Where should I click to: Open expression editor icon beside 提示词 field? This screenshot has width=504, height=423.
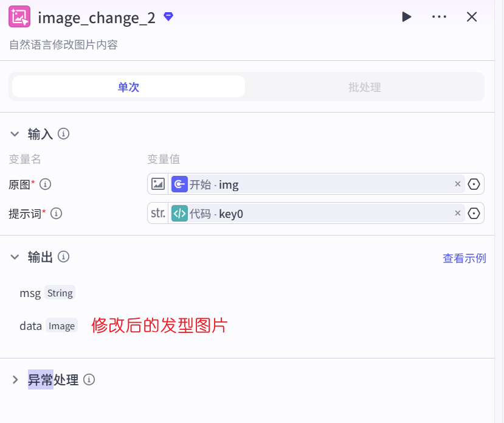pos(474,213)
